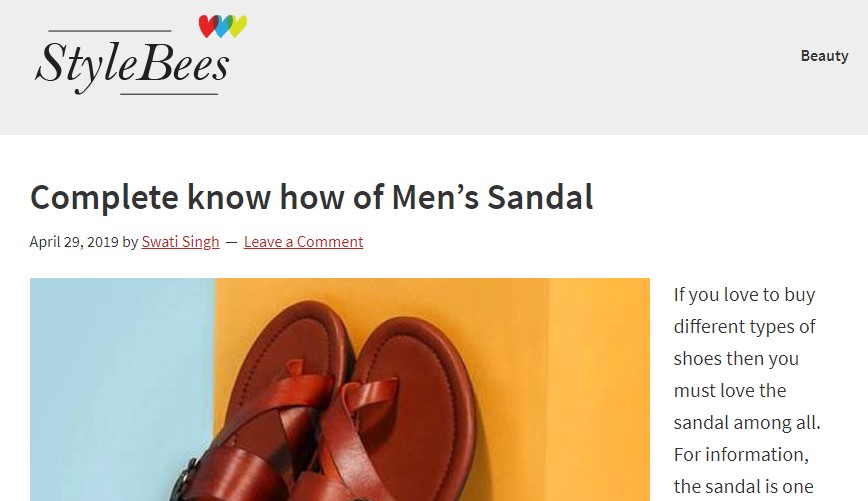Image resolution: width=868 pixels, height=501 pixels.
Task: Click the text line "If you love to buy"
Action: (x=744, y=295)
